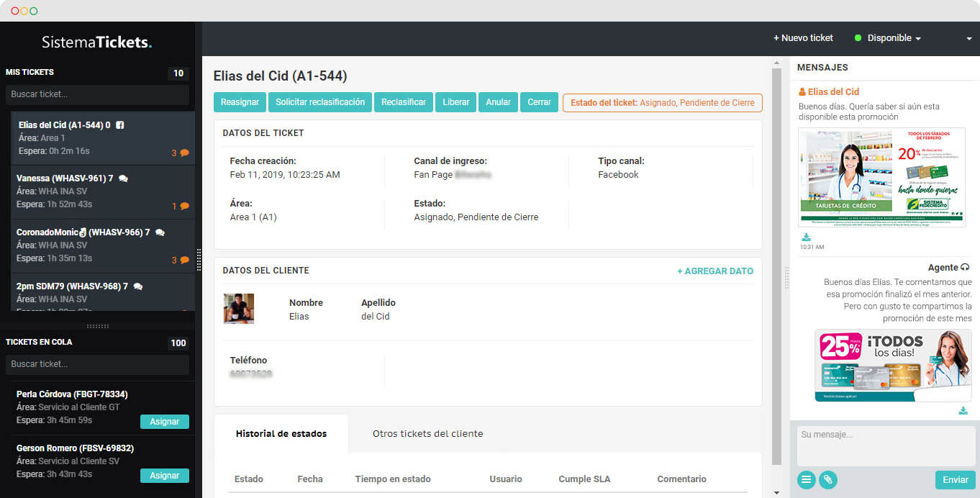
Task: Click the Tickets en cola search field
Action: click(x=97, y=364)
